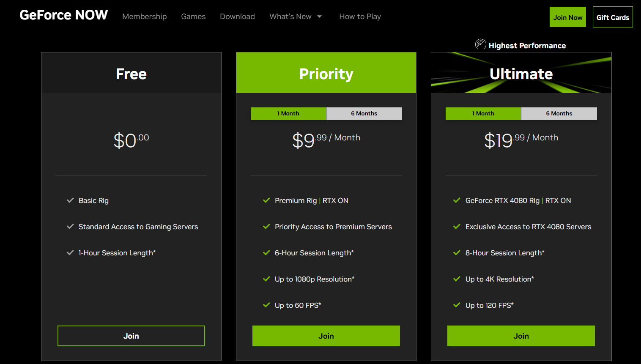
Task: Select 6 Months under Ultimate plan
Action: pyautogui.click(x=559, y=113)
